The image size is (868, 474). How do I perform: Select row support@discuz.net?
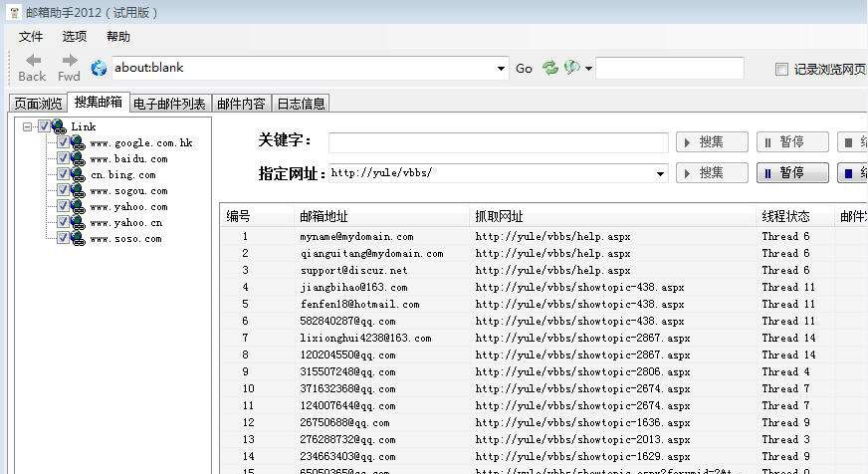[542, 270]
